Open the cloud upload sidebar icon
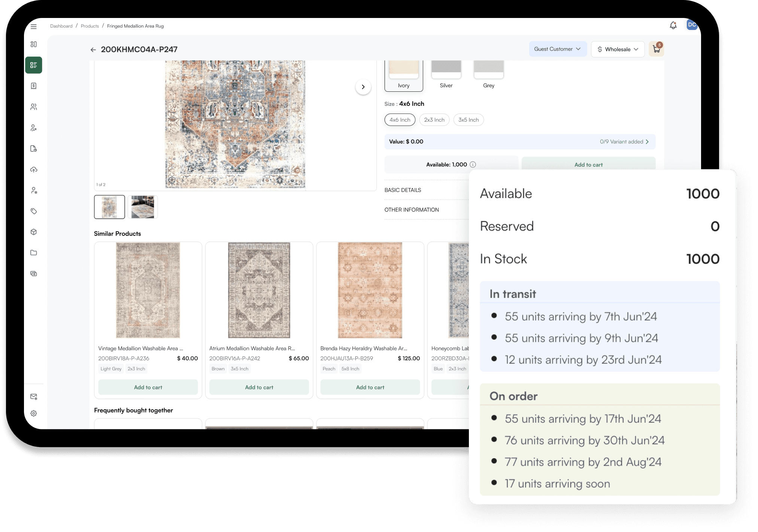 [34, 170]
